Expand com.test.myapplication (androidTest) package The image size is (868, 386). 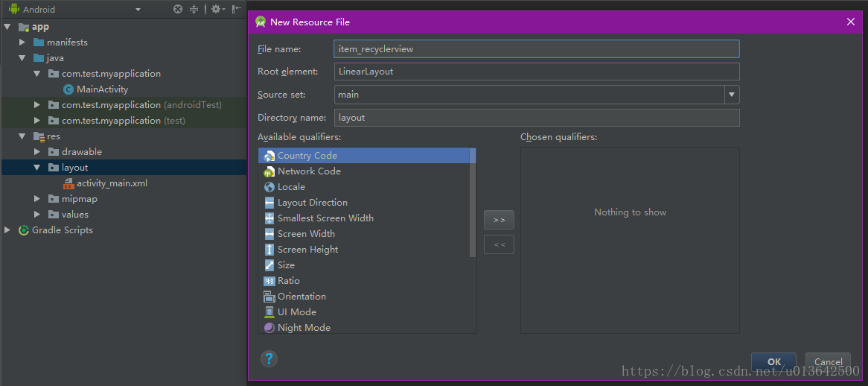click(36, 104)
